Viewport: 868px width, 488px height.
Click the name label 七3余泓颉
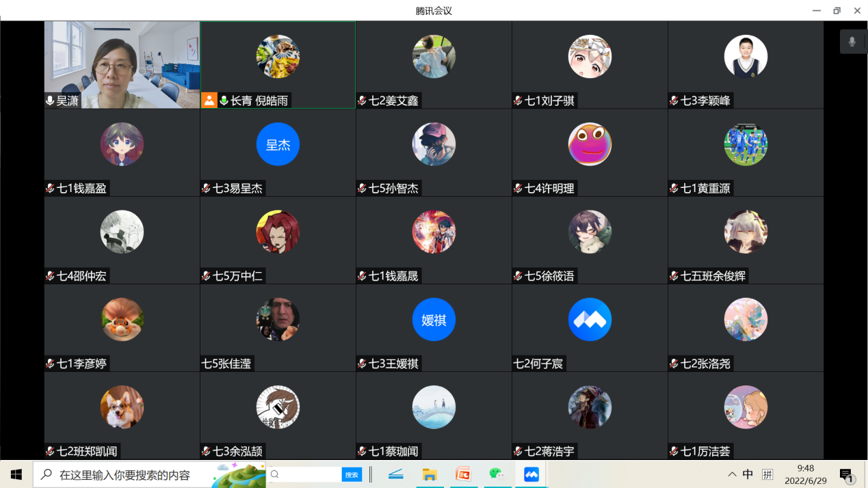click(238, 450)
